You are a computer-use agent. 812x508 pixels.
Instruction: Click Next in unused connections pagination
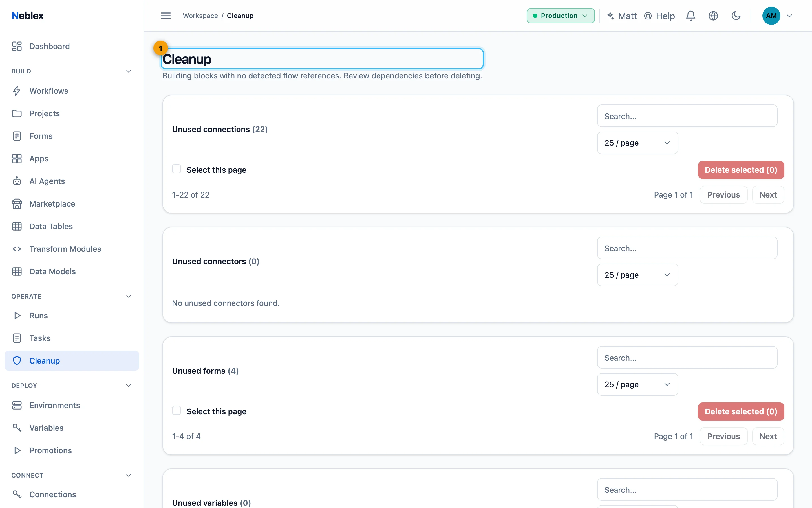(768, 195)
